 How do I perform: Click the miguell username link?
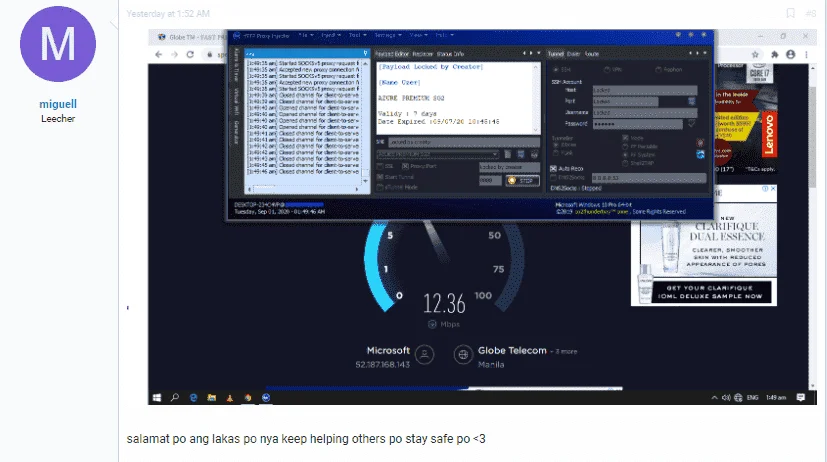(58, 104)
